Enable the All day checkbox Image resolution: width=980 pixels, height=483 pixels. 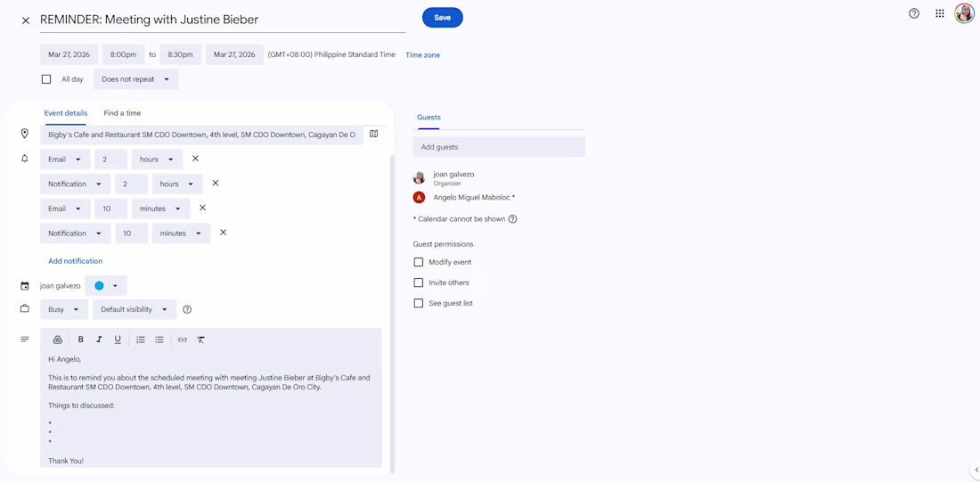(46, 79)
